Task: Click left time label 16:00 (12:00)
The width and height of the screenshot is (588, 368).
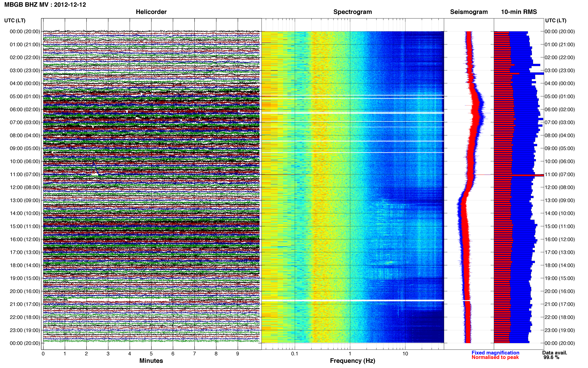Action: (25, 239)
